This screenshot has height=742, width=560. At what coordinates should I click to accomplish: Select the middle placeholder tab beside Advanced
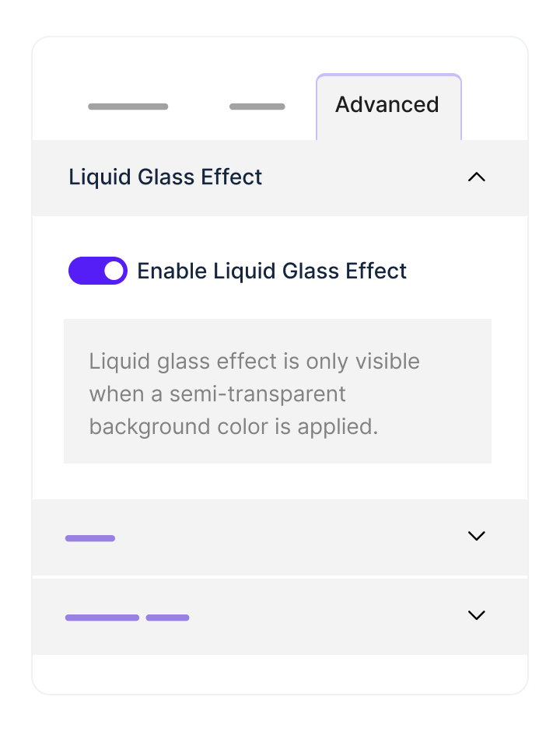tap(257, 107)
